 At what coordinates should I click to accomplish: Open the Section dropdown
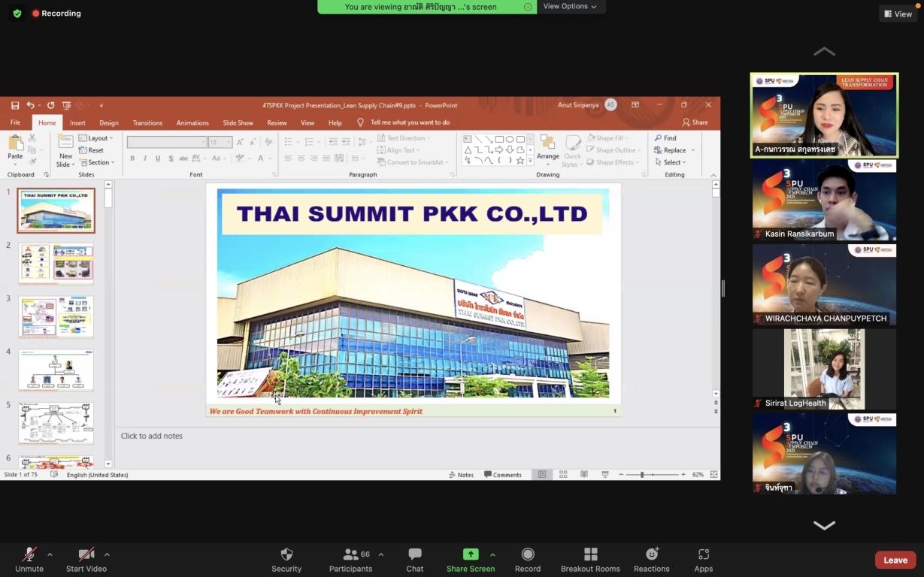point(96,162)
